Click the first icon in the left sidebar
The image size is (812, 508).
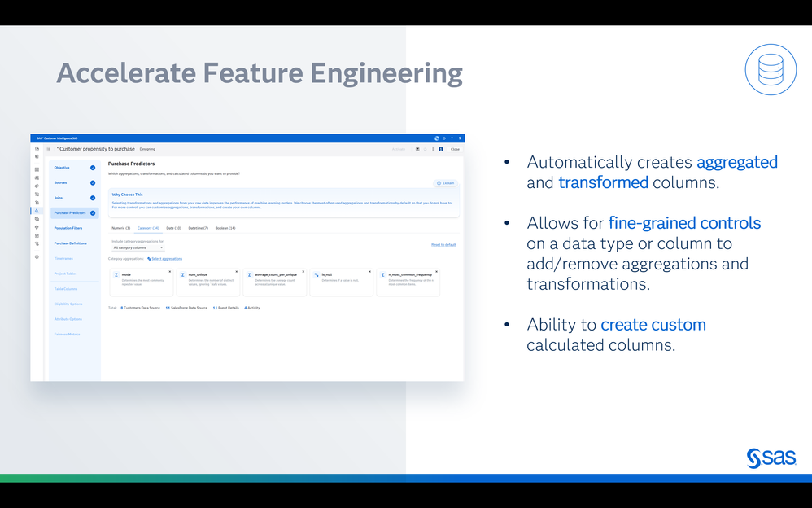coord(37,148)
